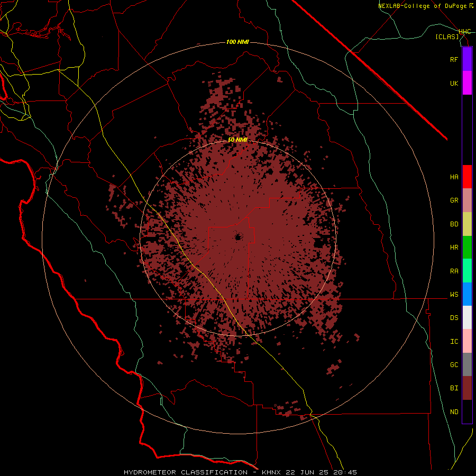
Task: Click the NEXLAB-College of DuPage credit text
Action: tap(425, 6)
